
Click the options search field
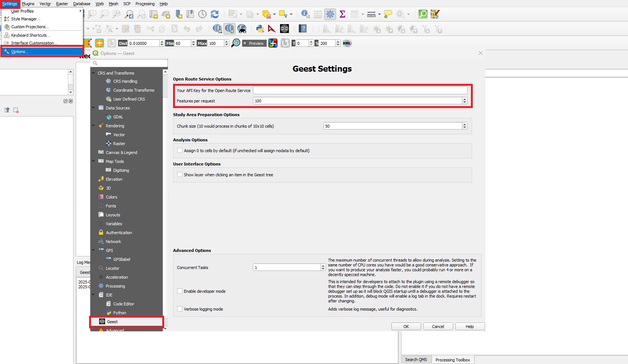(129, 63)
